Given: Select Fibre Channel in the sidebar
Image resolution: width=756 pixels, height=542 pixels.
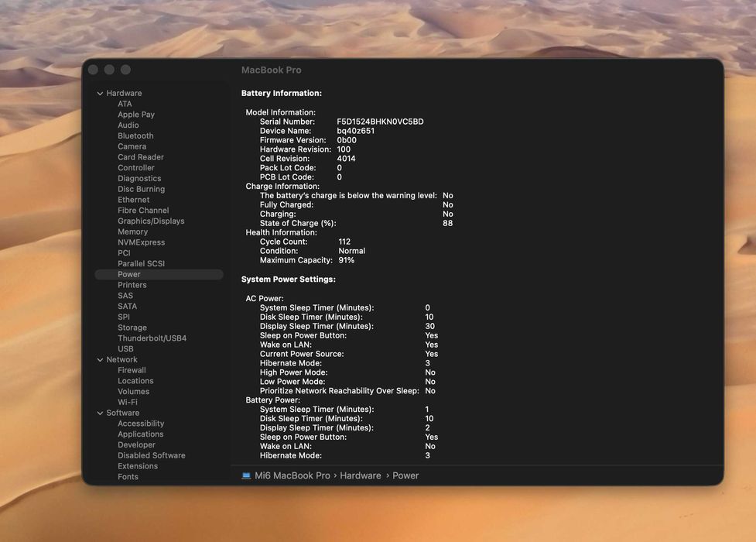Looking at the screenshot, I should [x=143, y=210].
